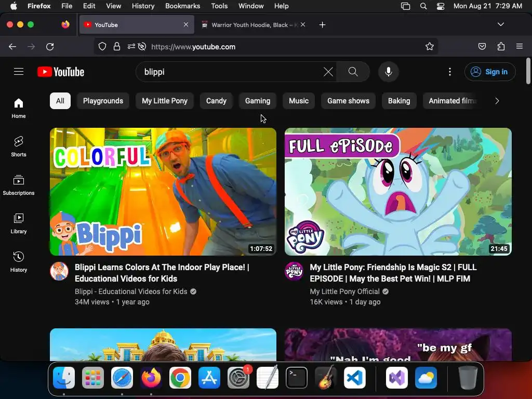Open Subscriptions in the sidebar
This screenshot has width=532, height=399.
tap(19, 185)
